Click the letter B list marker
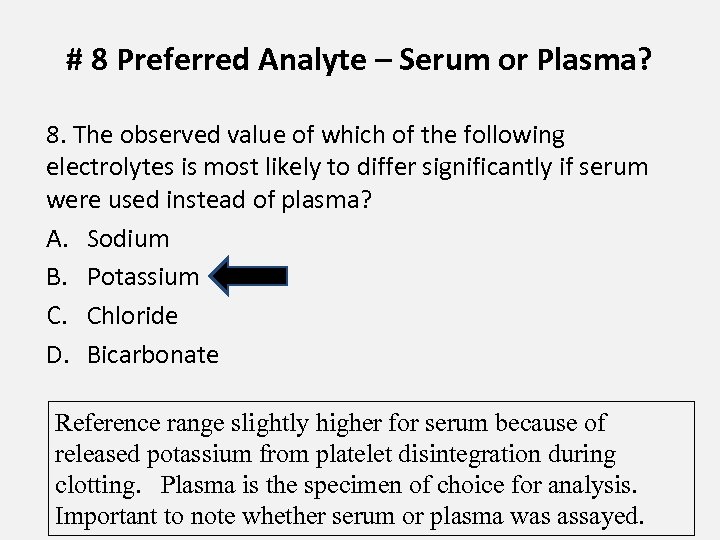The image size is (720, 540). tap(55, 277)
